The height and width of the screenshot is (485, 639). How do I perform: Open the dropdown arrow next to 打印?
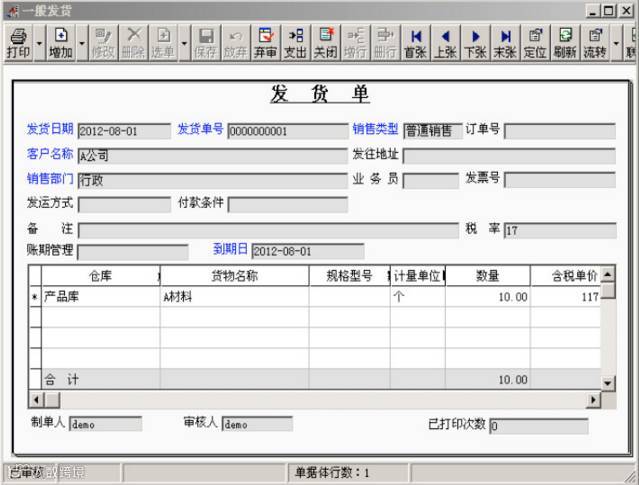(40, 43)
